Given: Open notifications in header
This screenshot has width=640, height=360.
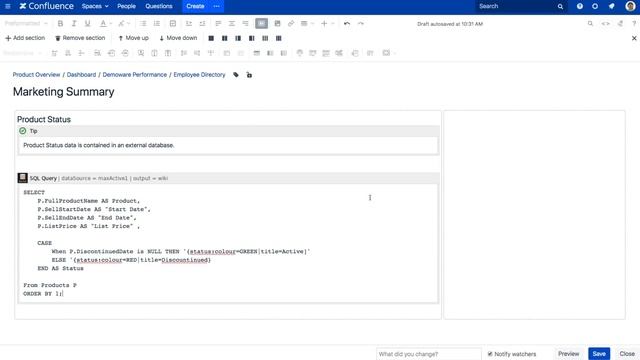Looking at the screenshot, I should (x=611, y=6).
